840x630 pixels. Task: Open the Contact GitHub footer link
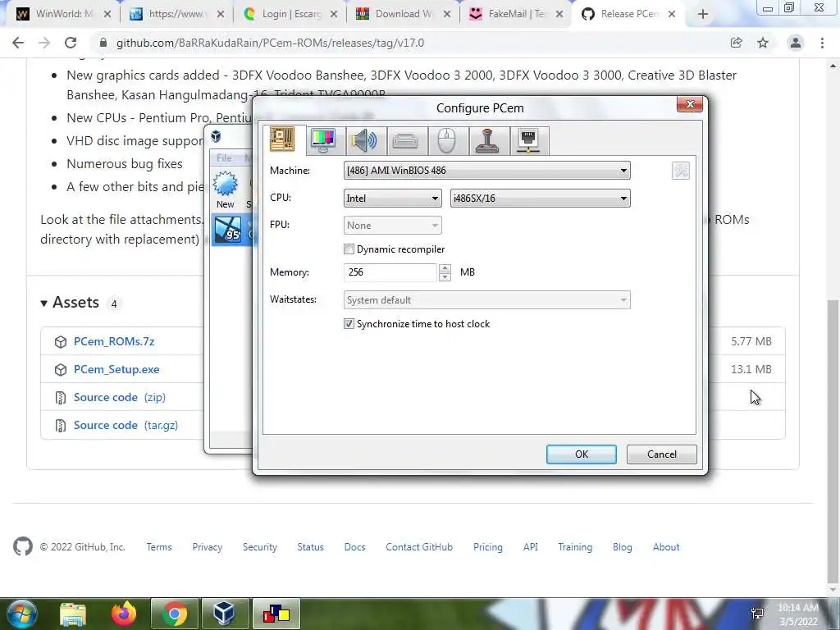(419, 547)
